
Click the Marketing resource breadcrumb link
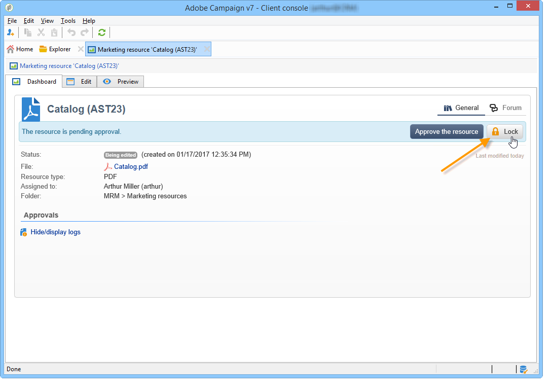click(69, 66)
